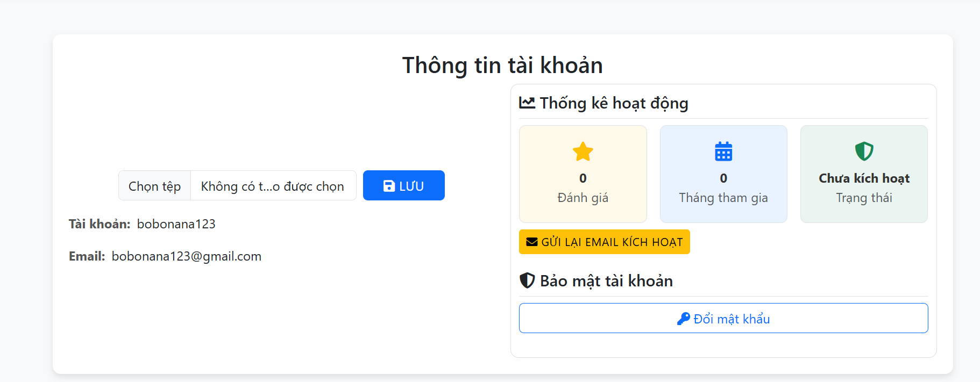The image size is (980, 382).
Task: Save the avatar with the LƯU button
Action: coord(404,185)
